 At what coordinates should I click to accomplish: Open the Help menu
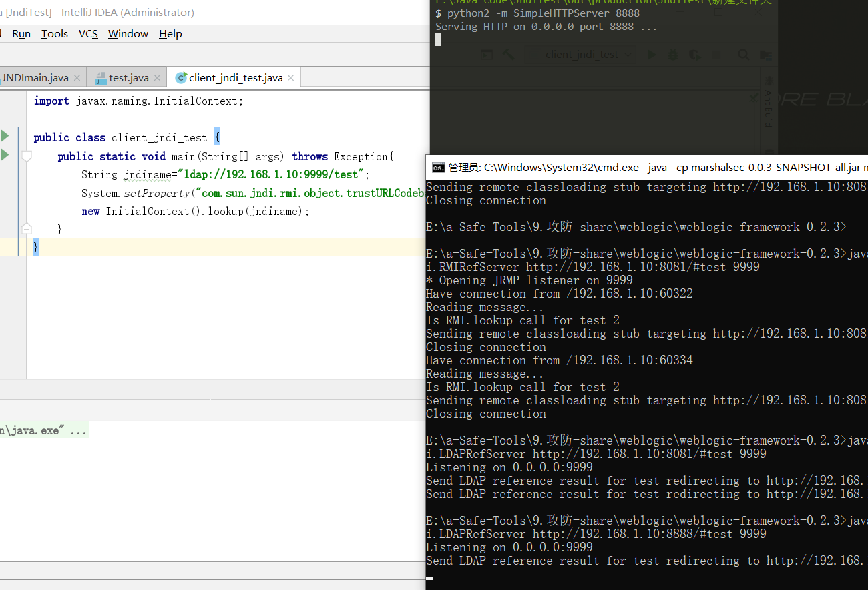tap(170, 34)
